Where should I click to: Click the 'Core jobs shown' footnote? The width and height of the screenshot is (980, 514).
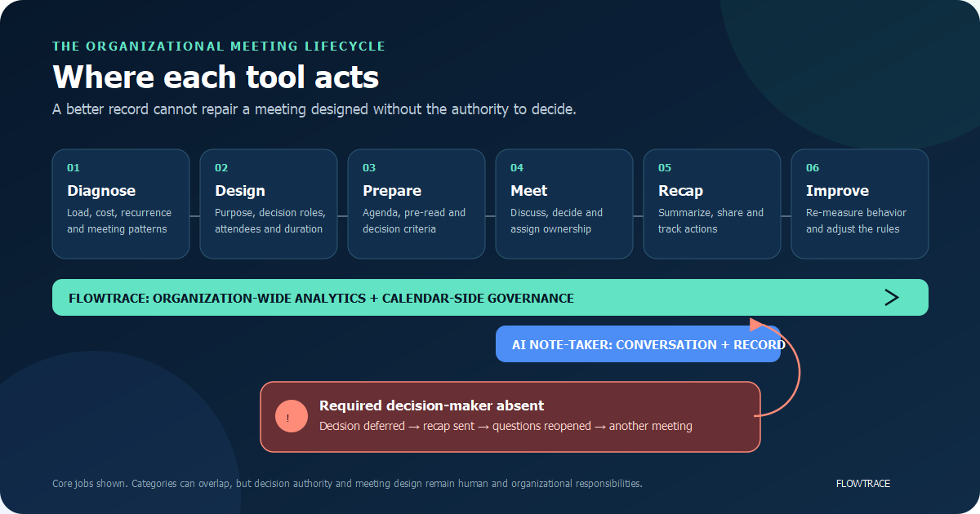pyautogui.click(x=347, y=484)
